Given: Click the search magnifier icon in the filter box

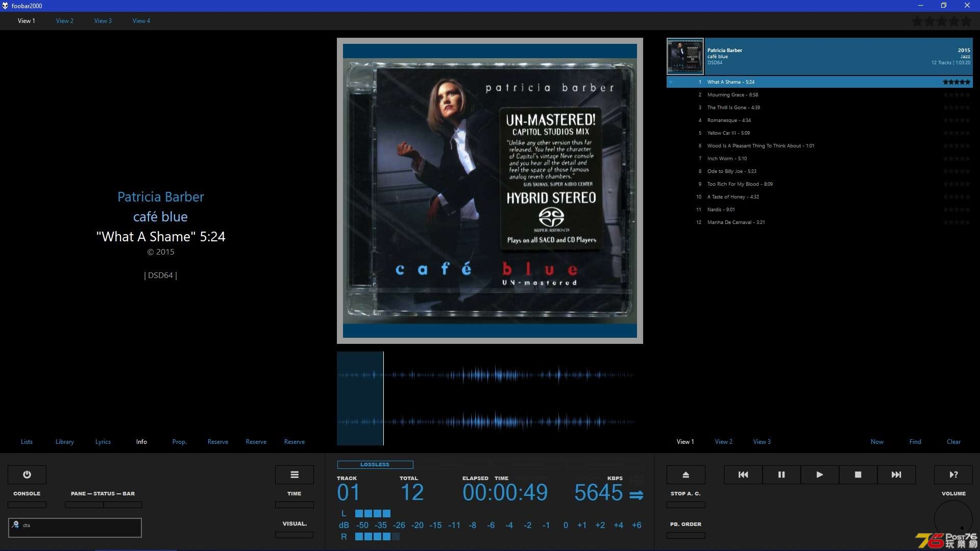Looking at the screenshot, I should [x=15, y=524].
